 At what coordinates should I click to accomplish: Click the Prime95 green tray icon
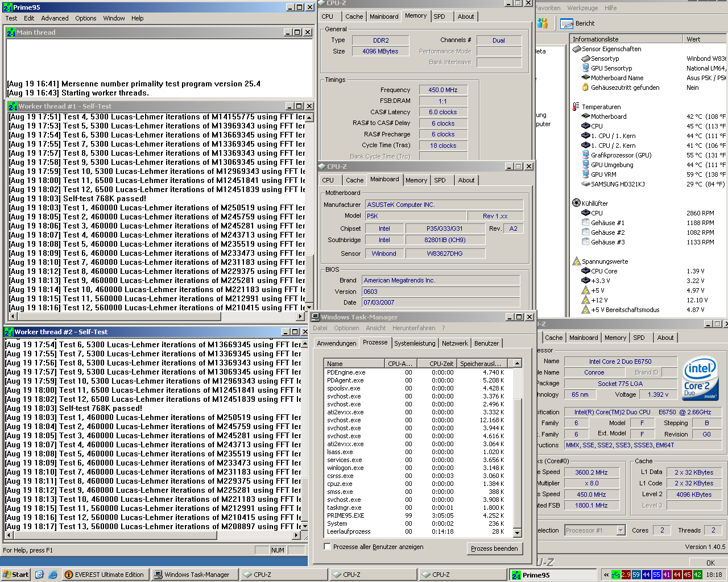pyautogui.click(x=616, y=575)
